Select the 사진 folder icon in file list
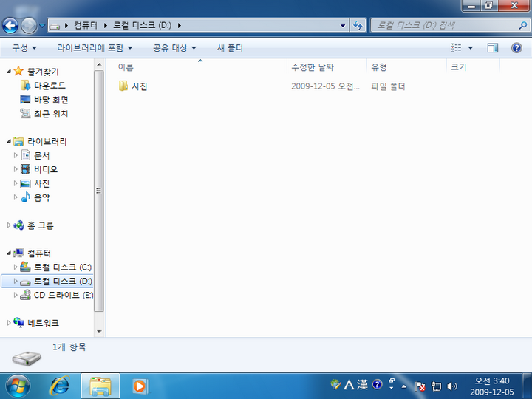This screenshot has width=532, height=399. pos(123,86)
